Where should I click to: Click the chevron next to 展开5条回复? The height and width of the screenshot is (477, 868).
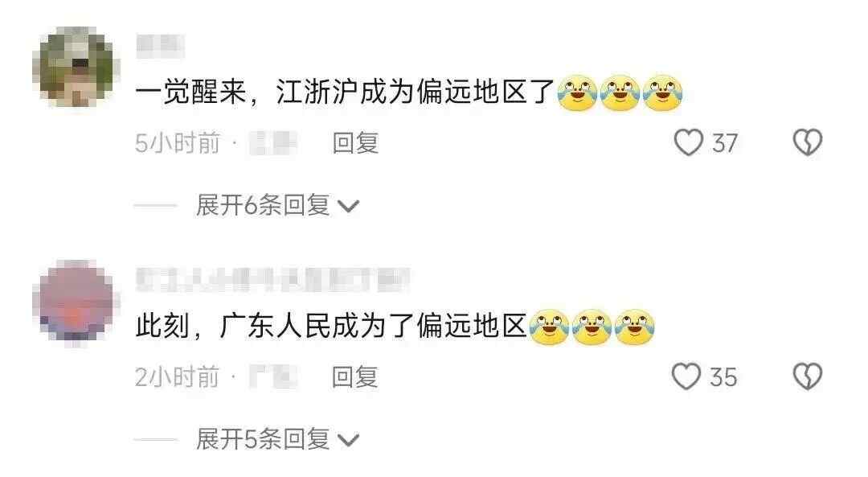tap(348, 441)
